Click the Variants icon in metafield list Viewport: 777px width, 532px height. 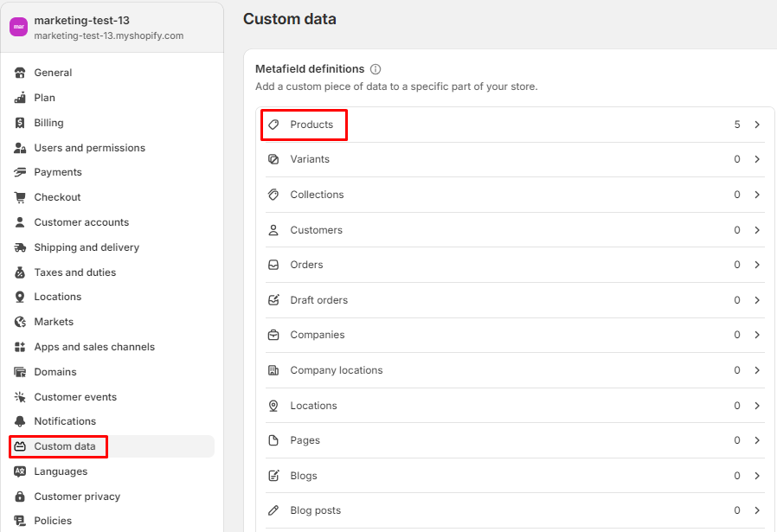point(273,159)
